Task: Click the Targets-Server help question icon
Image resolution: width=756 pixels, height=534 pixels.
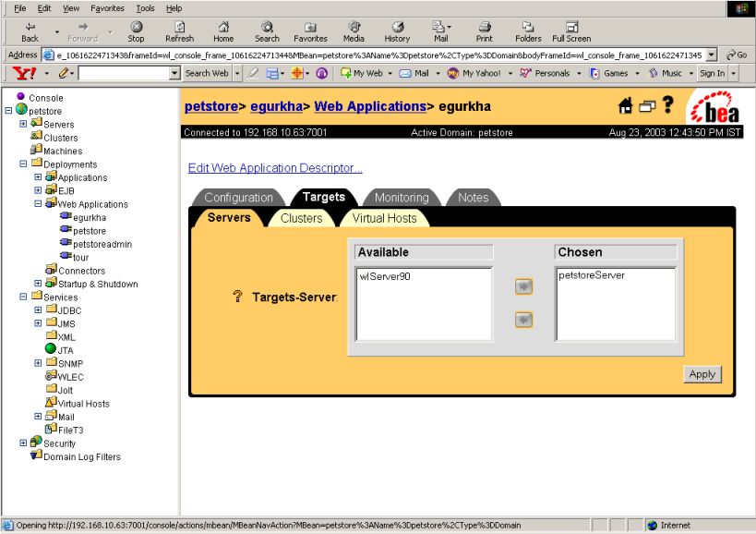Action: point(237,297)
